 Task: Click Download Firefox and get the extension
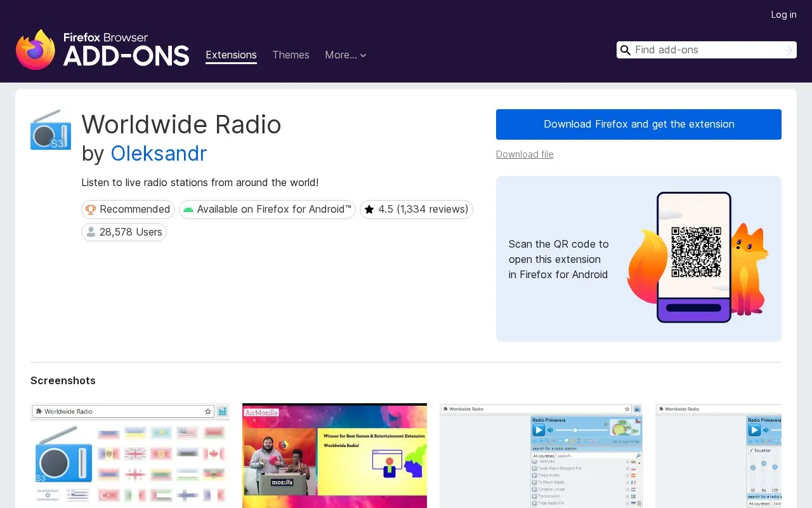tap(639, 124)
